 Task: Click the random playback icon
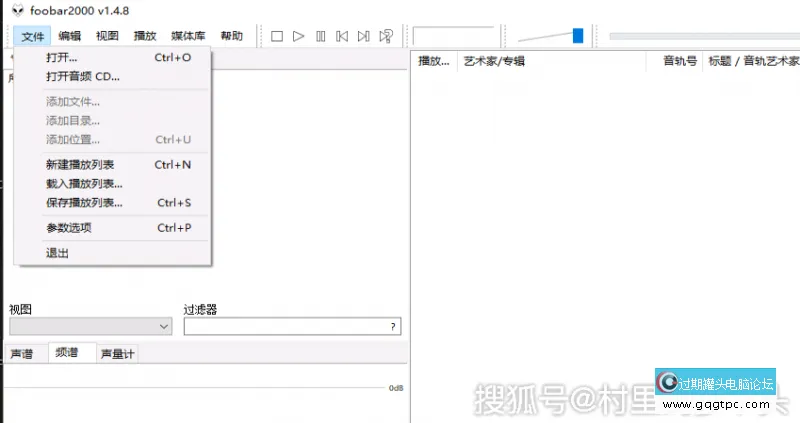pos(386,36)
